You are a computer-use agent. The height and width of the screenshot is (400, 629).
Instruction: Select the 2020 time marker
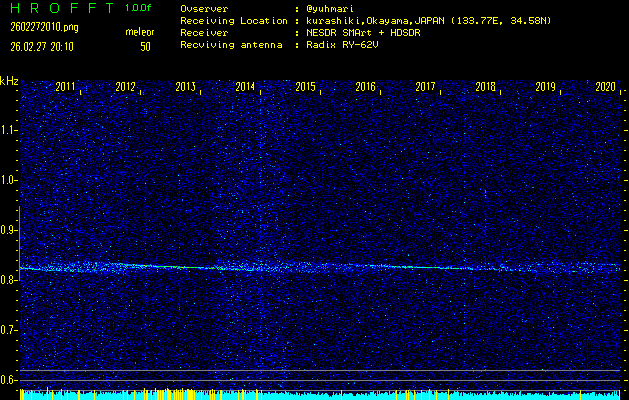(x=605, y=87)
